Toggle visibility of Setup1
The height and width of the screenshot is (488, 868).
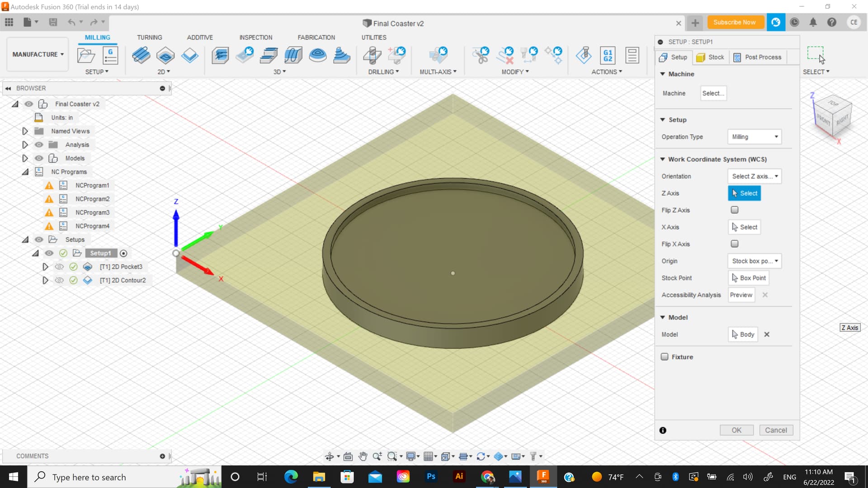[x=49, y=253]
